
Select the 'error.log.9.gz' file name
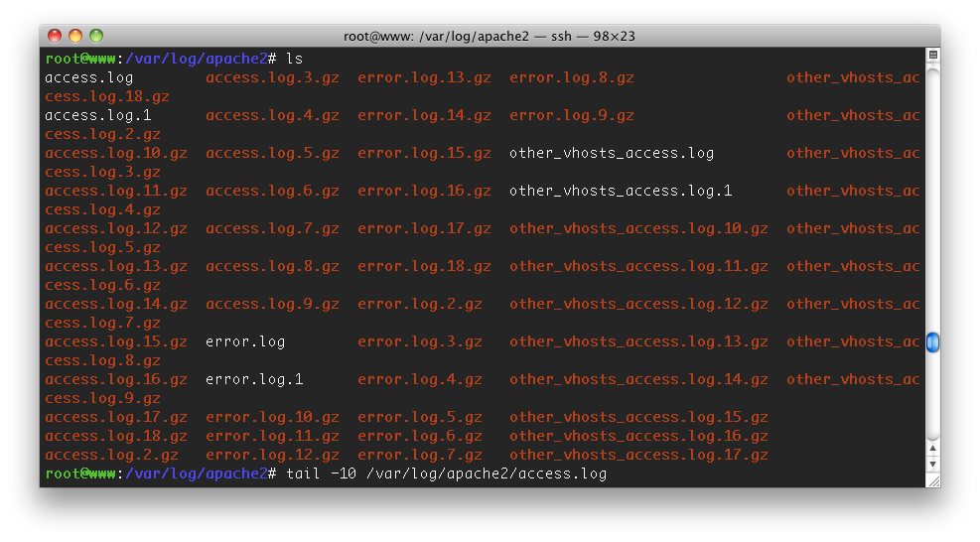click(x=572, y=116)
